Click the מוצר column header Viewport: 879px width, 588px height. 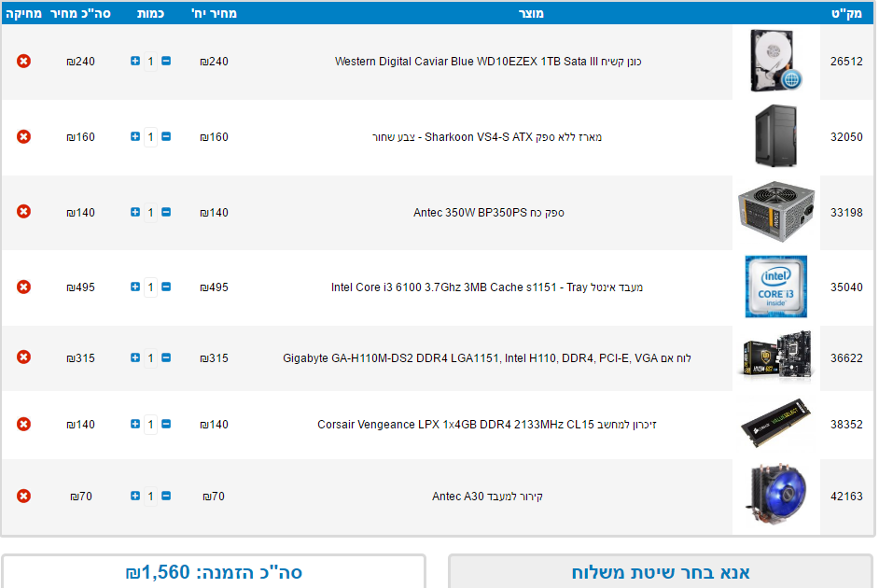coord(531,13)
